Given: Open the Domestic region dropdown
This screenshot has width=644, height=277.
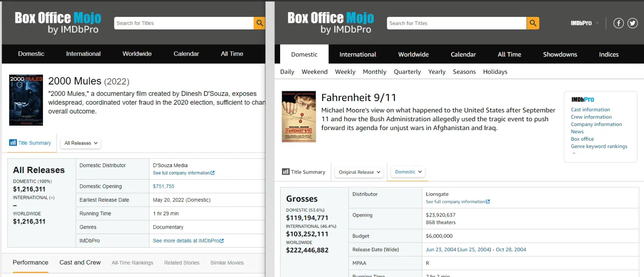Looking at the screenshot, I should click(x=408, y=172).
